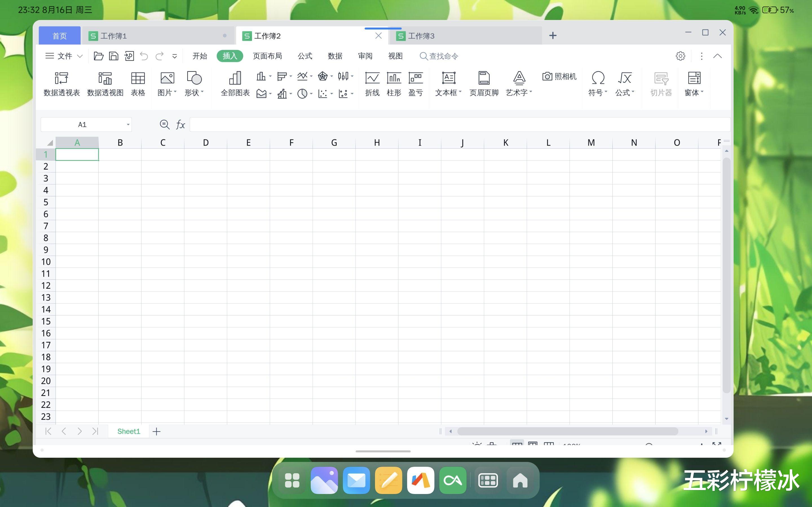Collapse the ribbon with chevron arrow

click(x=717, y=56)
